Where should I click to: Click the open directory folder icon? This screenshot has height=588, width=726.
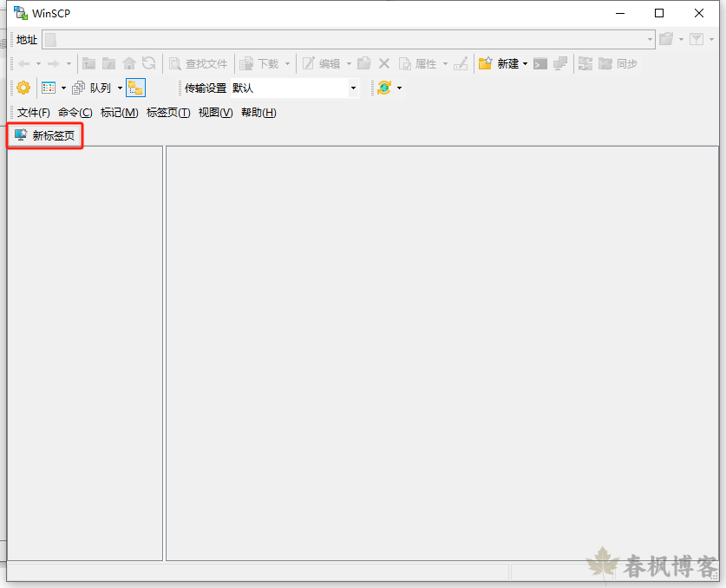pos(666,39)
